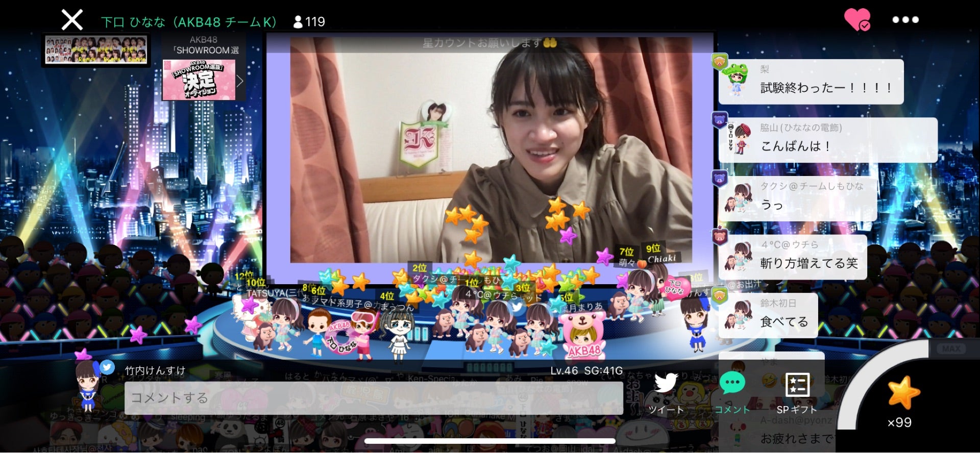
Task: Click the comment input field
Action: tap(373, 398)
